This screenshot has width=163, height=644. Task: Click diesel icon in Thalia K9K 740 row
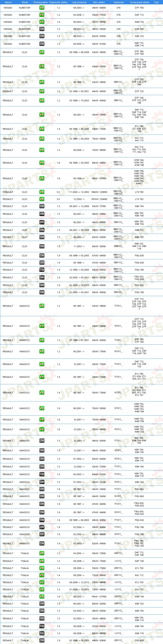pyautogui.click(x=42, y=626)
